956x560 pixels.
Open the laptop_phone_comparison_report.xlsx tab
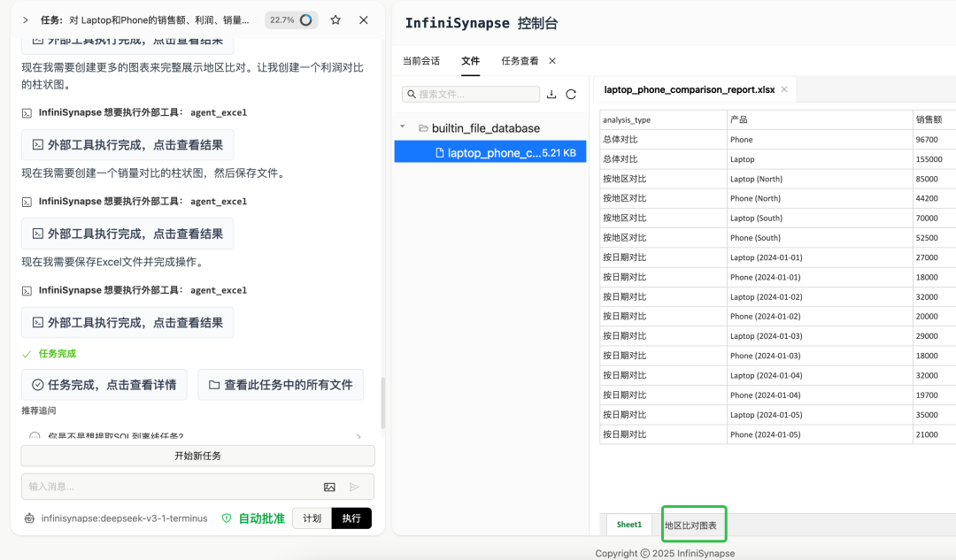tap(689, 89)
